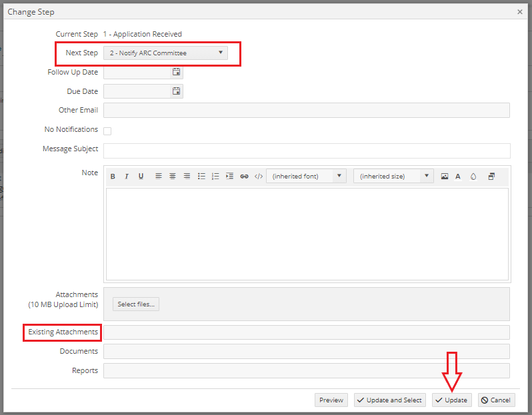The image size is (532, 415).
Task: Insert a numbered list in Note
Action: tap(215, 177)
